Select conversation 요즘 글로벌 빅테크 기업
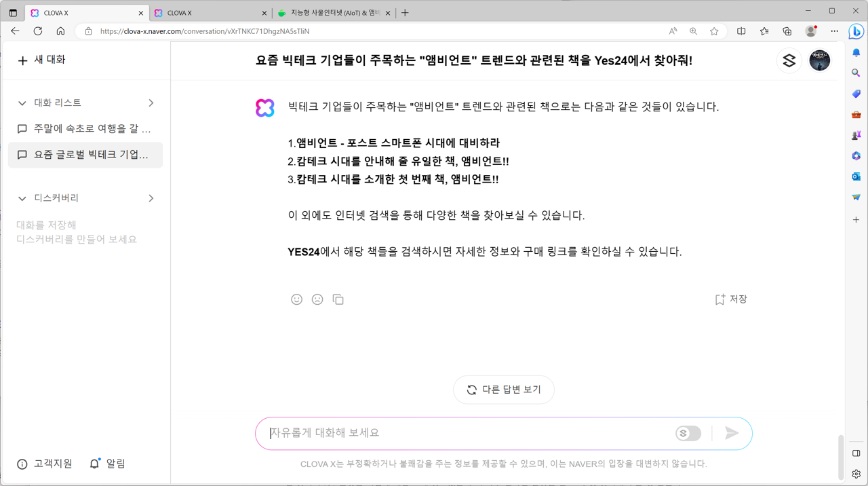868x486 pixels. click(85, 155)
